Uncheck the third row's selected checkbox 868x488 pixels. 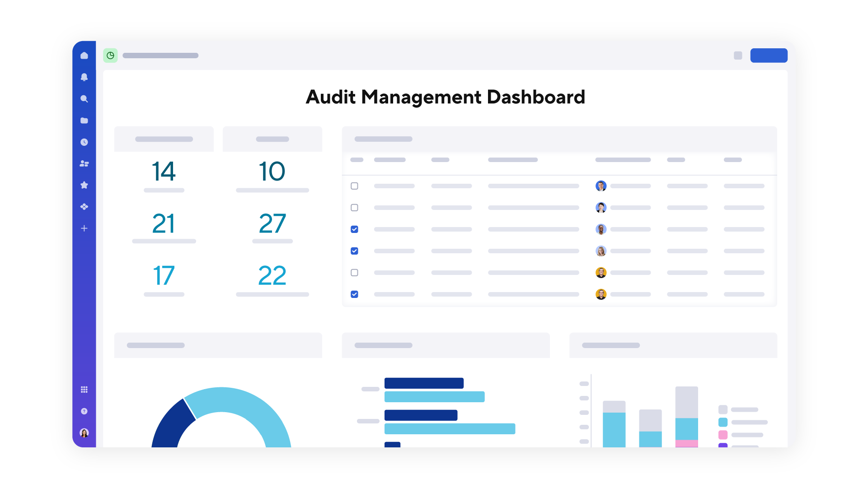354,229
